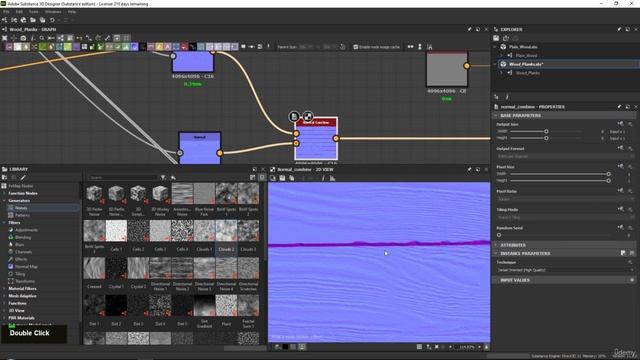Open the Output Format dropdown
Image resolution: width=640 pixels, height=360 pixels.
pyautogui.click(x=565, y=156)
